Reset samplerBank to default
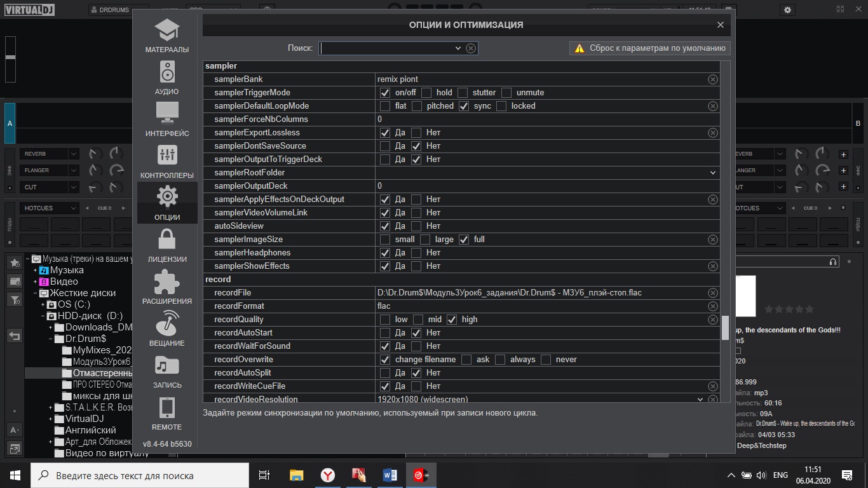868x488 pixels. pyautogui.click(x=713, y=79)
